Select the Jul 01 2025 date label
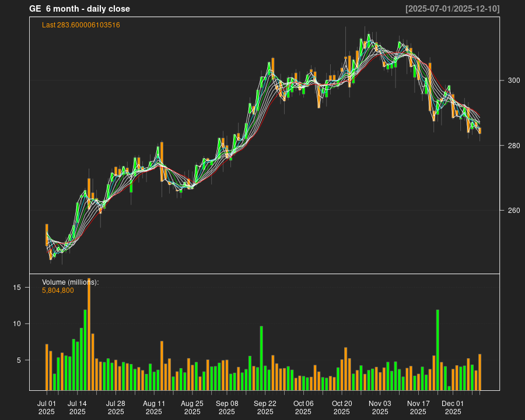The height and width of the screenshot is (420, 525). (47, 407)
